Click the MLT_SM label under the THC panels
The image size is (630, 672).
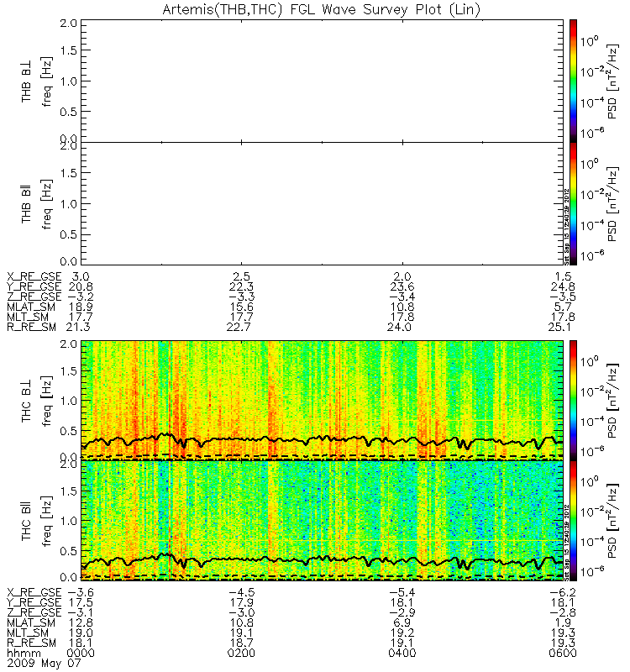click(x=28, y=633)
